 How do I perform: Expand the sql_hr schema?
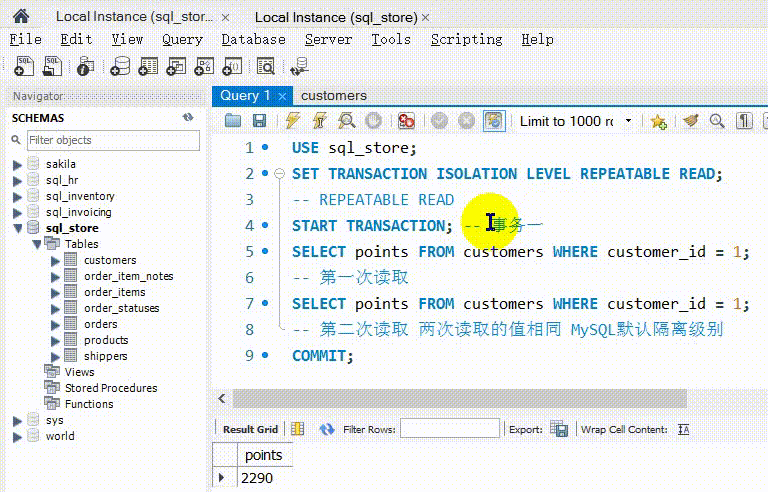pyautogui.click(x=18, y=181)
